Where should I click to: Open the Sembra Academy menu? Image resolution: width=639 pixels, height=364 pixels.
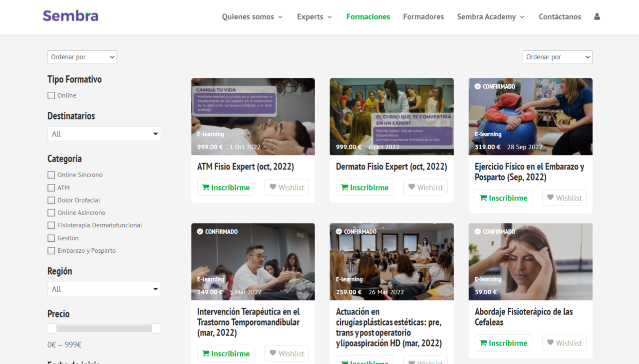(x=487, y=16)
